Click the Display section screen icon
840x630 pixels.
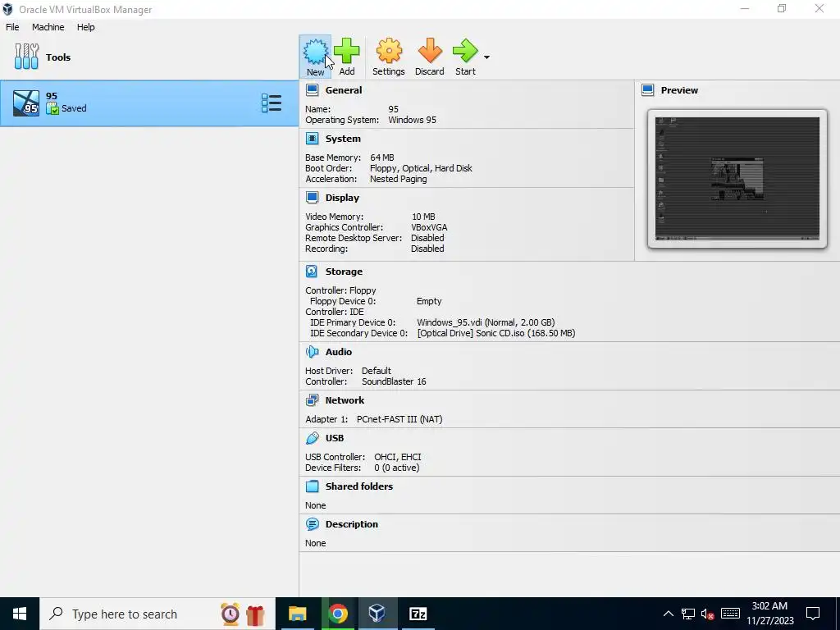[x=312, y=198]
